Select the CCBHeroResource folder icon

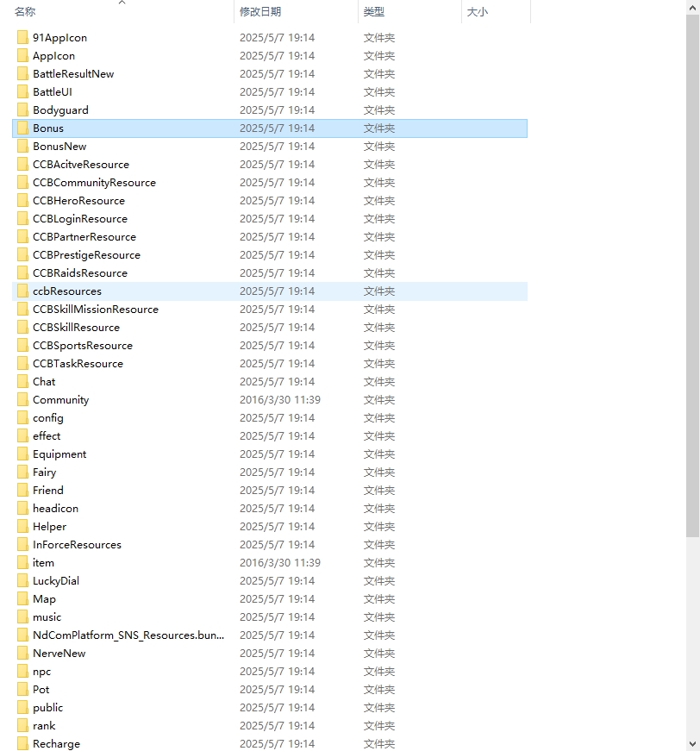(x=22, y=201)
